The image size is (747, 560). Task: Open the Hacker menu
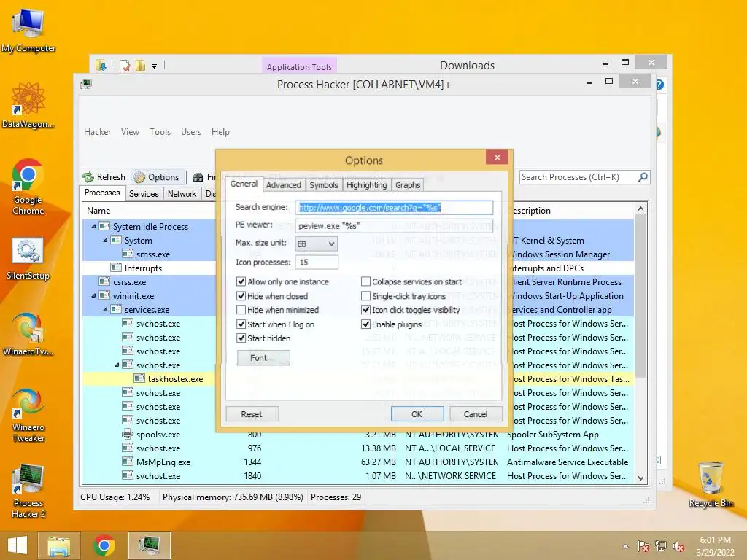97,132
